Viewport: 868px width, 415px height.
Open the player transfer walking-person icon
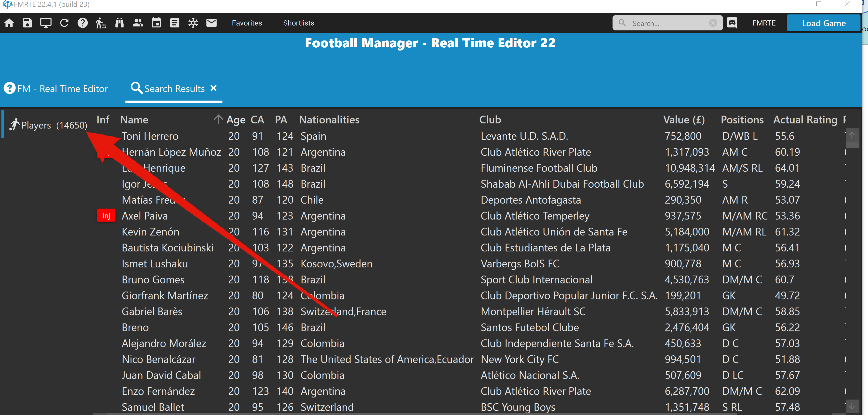click(x=101, y=23)
